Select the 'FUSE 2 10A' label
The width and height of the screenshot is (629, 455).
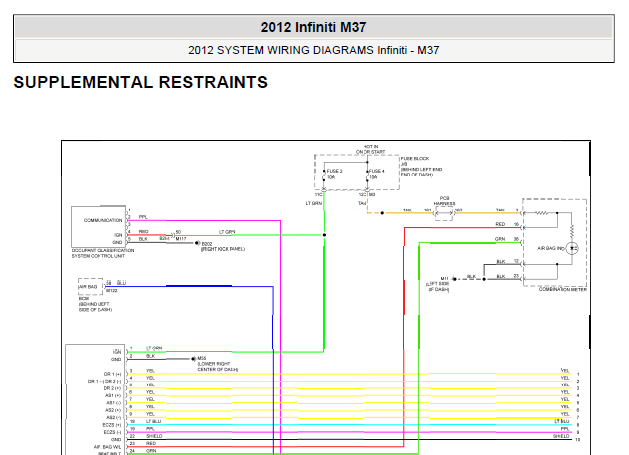(335, 174)
